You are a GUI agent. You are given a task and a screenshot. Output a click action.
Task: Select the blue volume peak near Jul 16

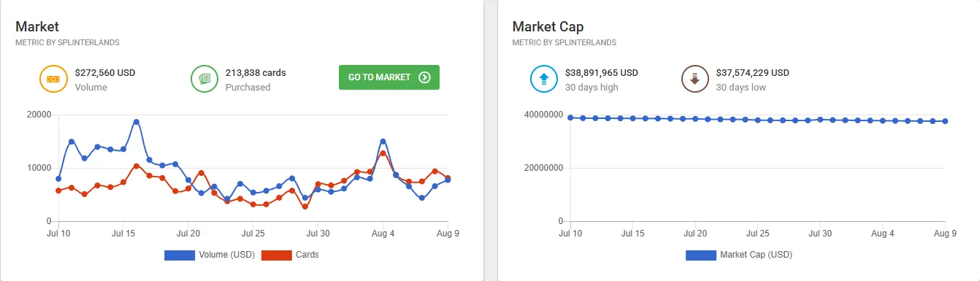pyautogui.click(x=136, y=122)
